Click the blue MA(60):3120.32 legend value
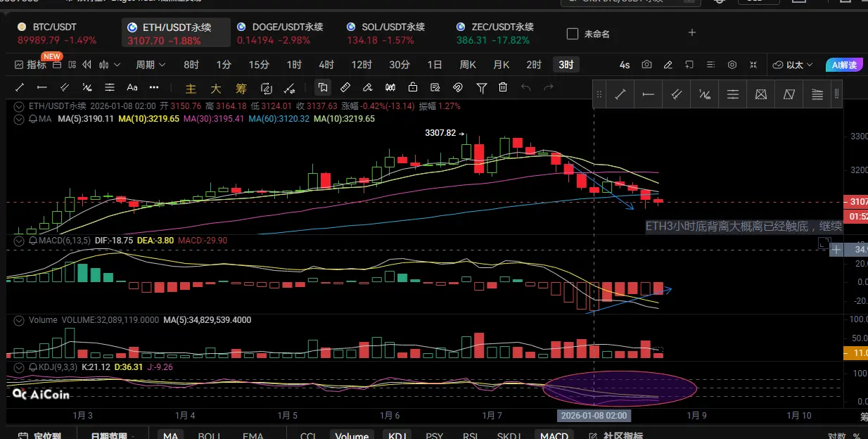The width and height of the screenshot is (868, 439). [x=279, y=119]
